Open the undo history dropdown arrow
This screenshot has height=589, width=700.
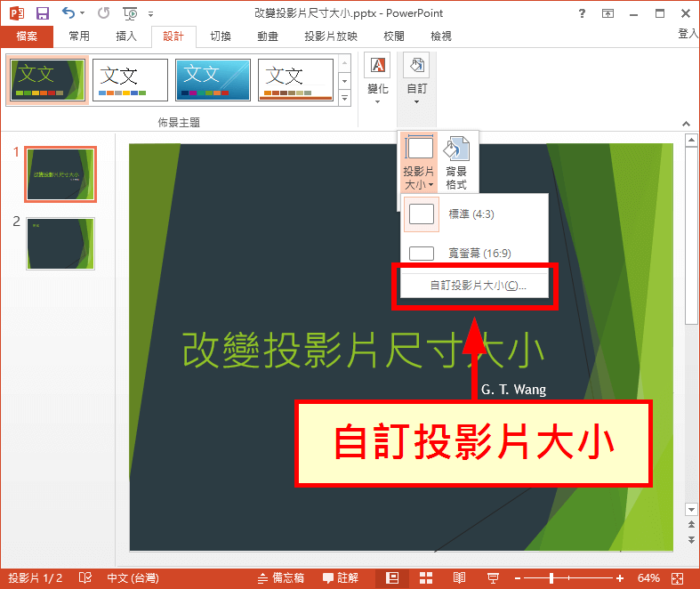pos(82,13)
